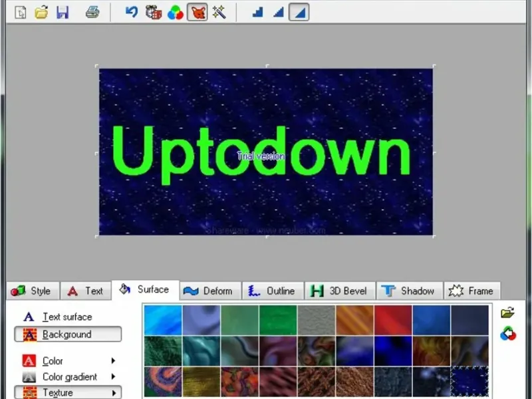Pick the sage green texture in top row

coord(239,320)
